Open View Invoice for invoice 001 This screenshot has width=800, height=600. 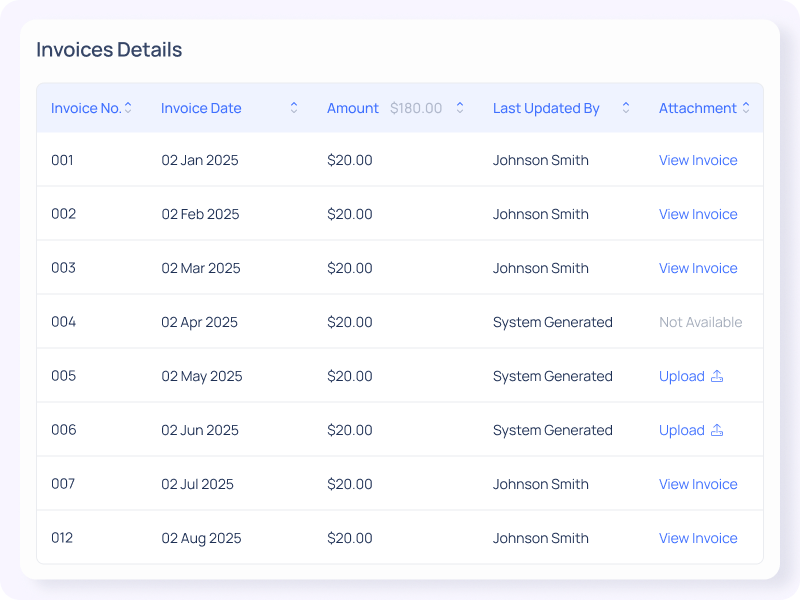coord(698,161)
